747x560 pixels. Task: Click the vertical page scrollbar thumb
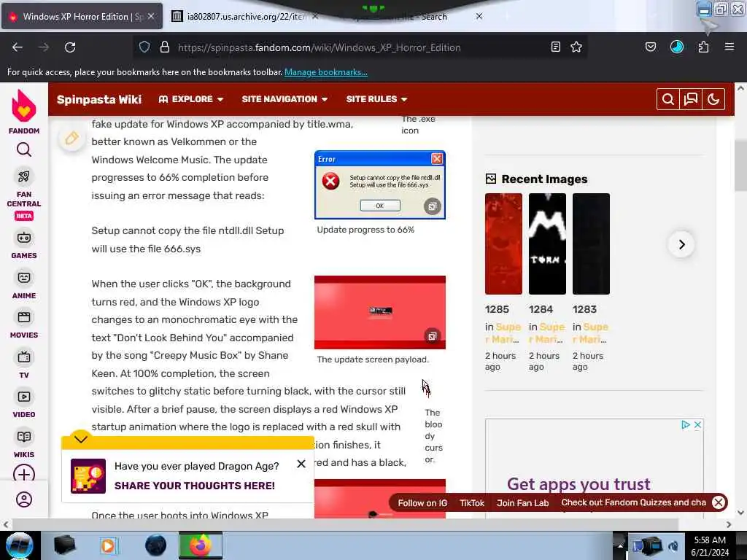740,167
